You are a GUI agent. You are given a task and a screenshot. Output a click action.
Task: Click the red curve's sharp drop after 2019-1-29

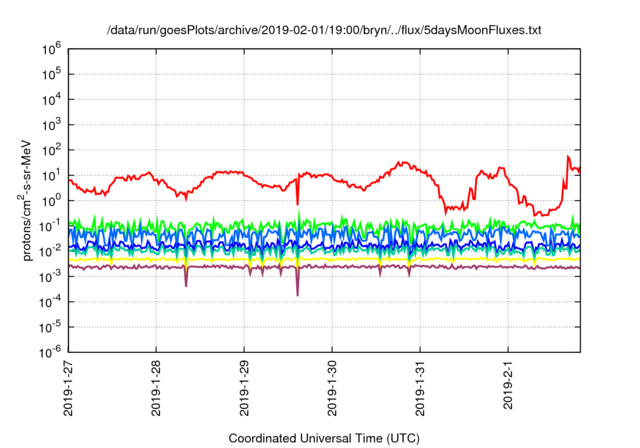click(x=298, y=203)
